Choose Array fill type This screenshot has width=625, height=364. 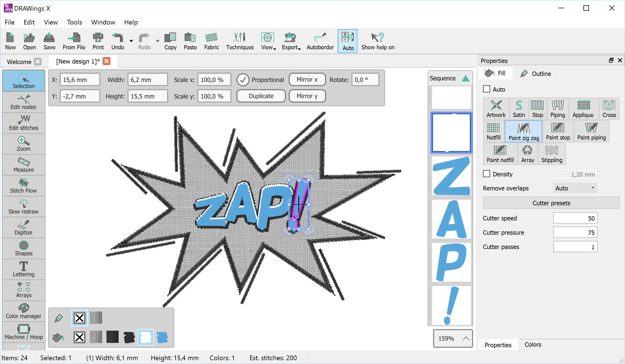tap(528, 154)
